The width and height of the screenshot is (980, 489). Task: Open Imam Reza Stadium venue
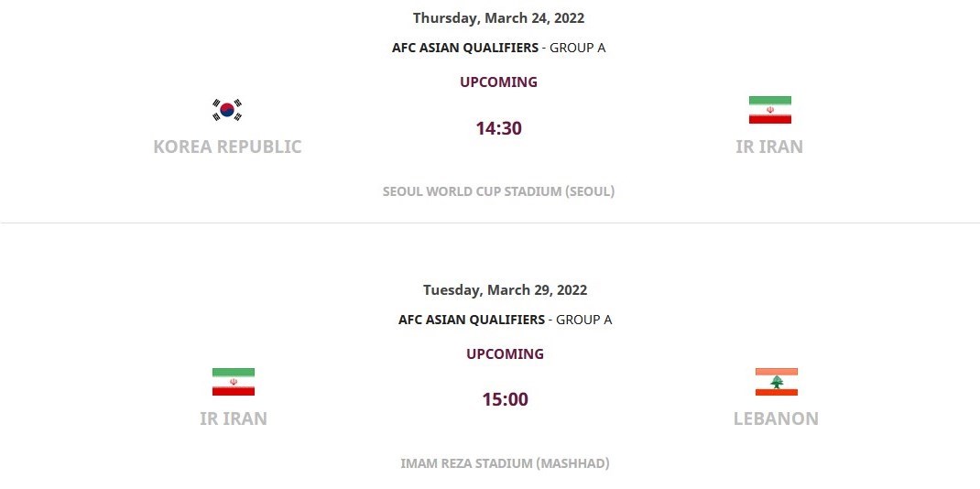pyautogui.click(x=505, y=463)
